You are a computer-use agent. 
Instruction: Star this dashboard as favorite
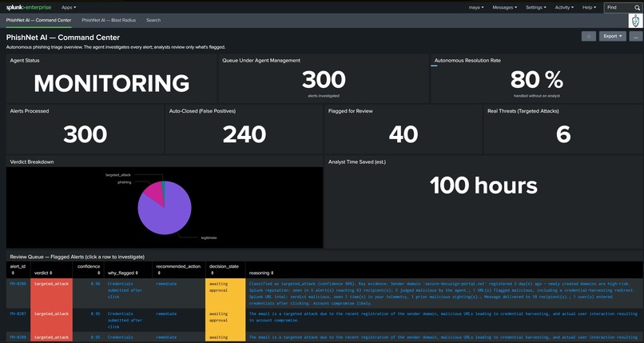[589, 36]
